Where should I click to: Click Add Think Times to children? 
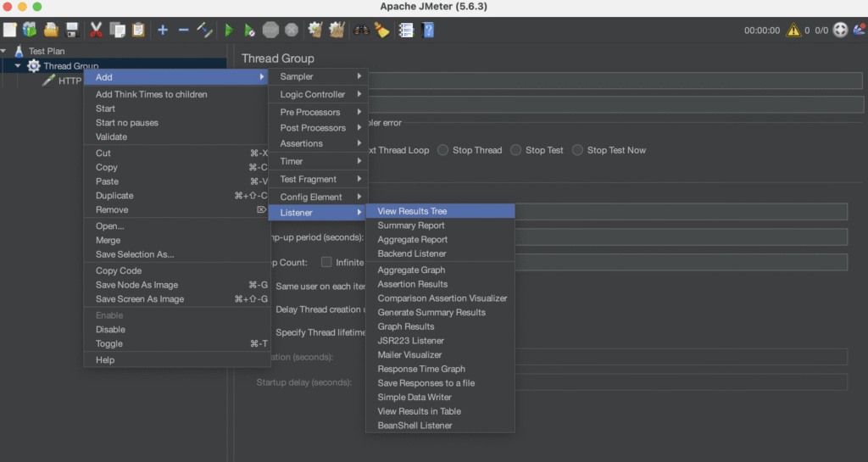point(151,94)
